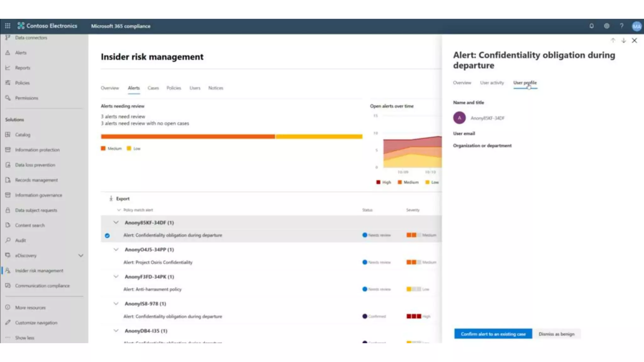Switch to the Cases tab

(153, 88)
